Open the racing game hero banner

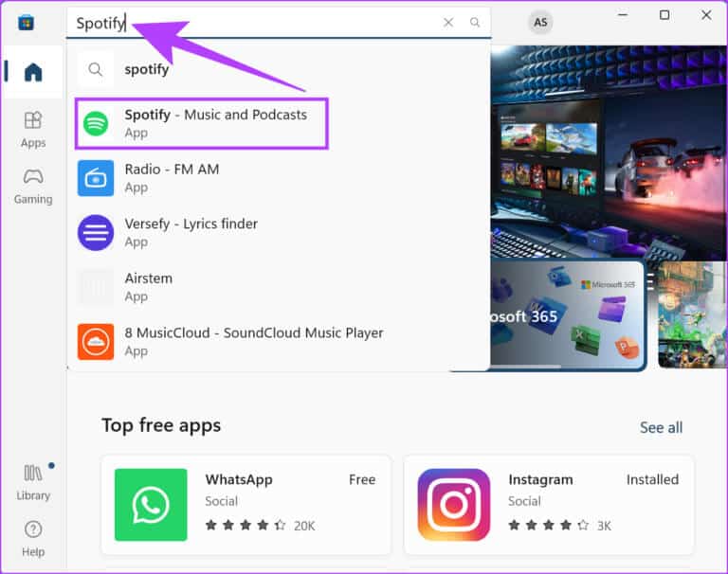[x=609, y=152]
